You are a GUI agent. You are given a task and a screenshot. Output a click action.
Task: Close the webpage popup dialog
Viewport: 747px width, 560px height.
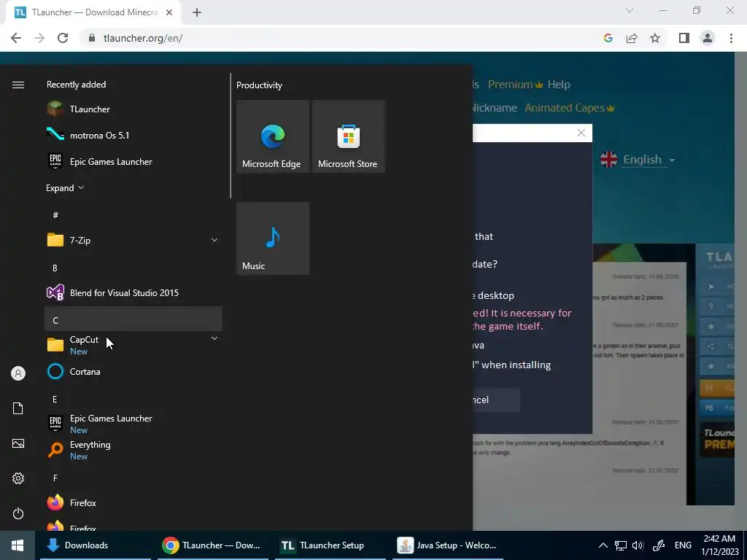click(x=581, y=133)
